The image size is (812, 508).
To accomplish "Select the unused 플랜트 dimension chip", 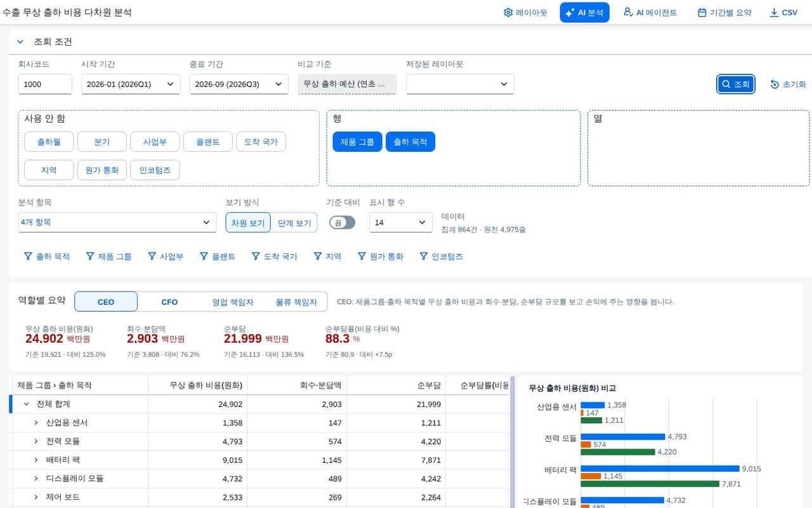I will coord(208,142).
